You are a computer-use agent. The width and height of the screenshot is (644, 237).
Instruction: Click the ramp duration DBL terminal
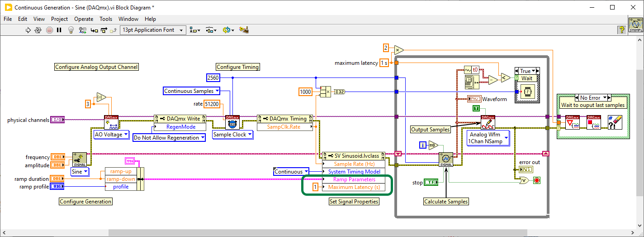pos(57,179)
